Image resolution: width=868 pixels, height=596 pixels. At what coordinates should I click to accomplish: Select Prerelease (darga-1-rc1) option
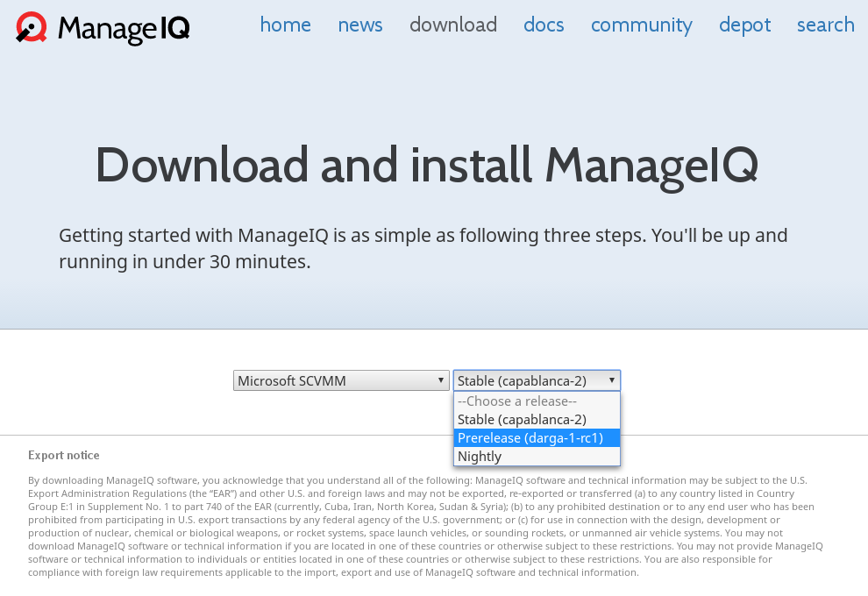(537, 437)
